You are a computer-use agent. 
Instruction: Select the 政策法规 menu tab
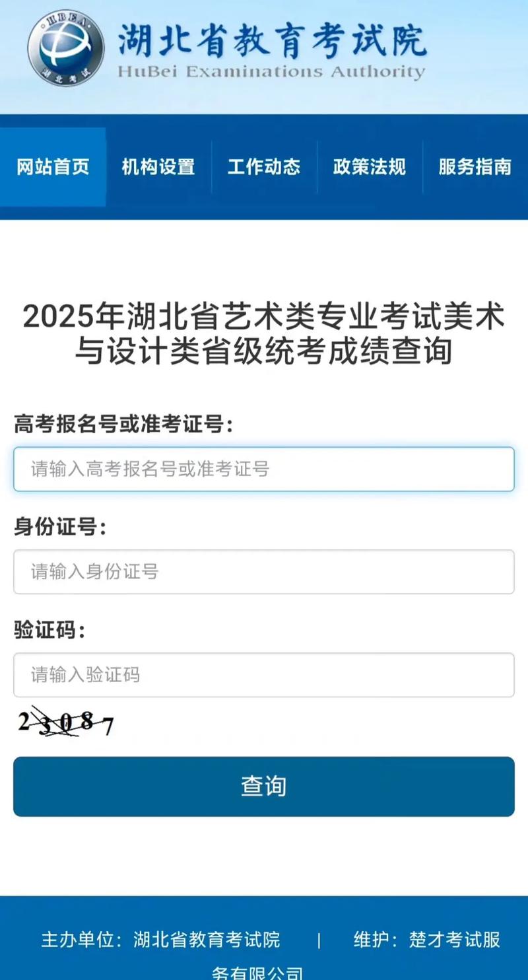[370, 167]
